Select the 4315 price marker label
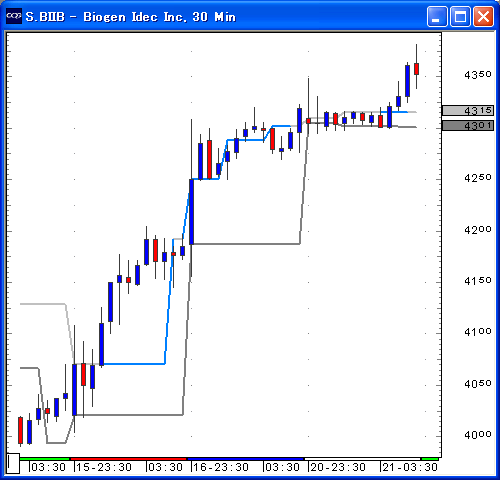This screenshot has height=480, width=500. [x=468, y=110]
